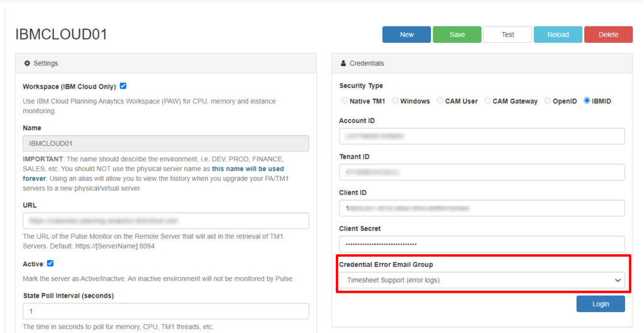Open the Credential Error Email Group dropdown
Image resolution: width=644 pixels, height=333 pixels.
coord(482,280)
